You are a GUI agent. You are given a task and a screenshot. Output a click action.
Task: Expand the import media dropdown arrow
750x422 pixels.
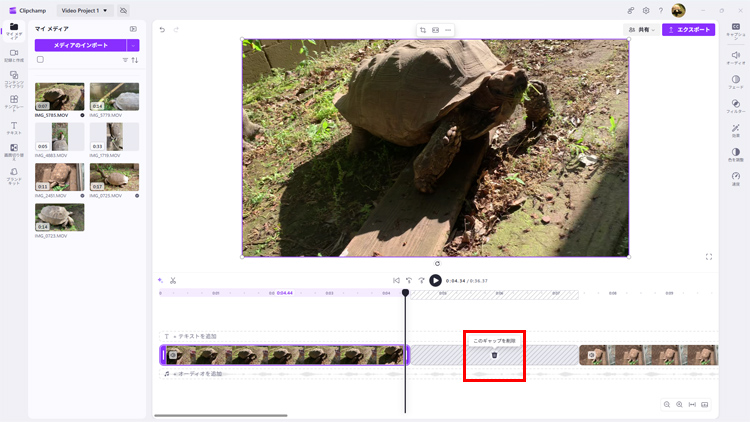click(133, 45)
